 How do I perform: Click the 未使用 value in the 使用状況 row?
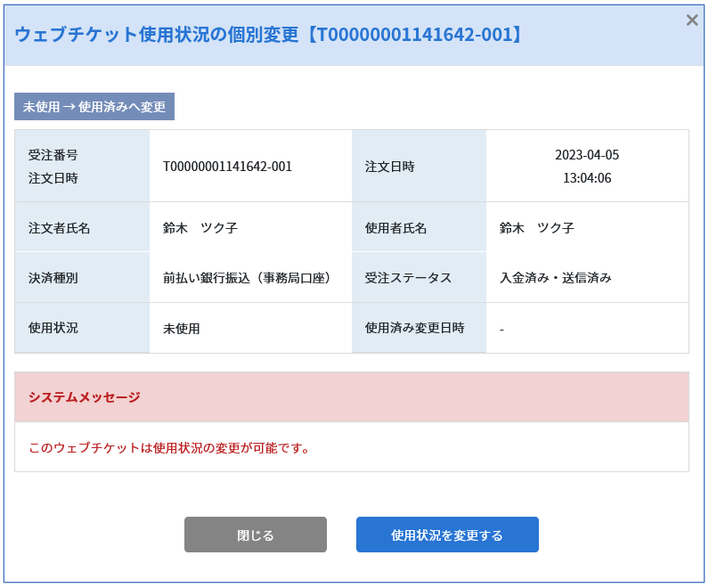(x=182, y=329)
